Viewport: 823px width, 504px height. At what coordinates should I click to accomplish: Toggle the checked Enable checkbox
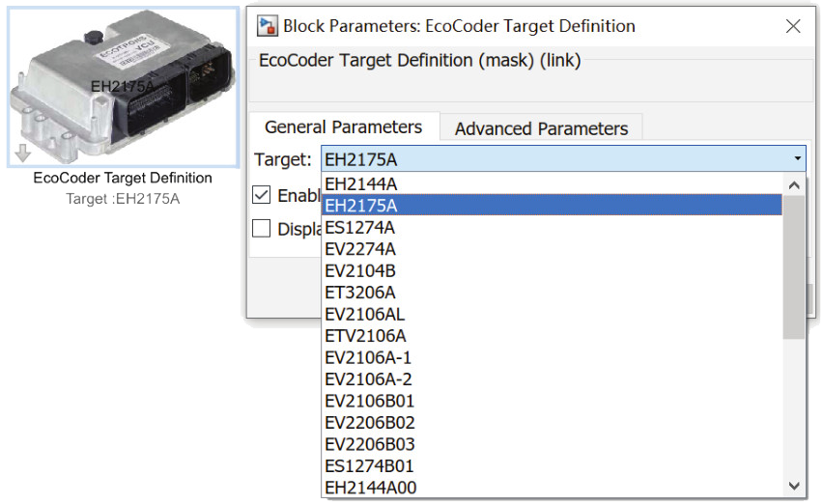pyautogui.click(x=262, y=195)
